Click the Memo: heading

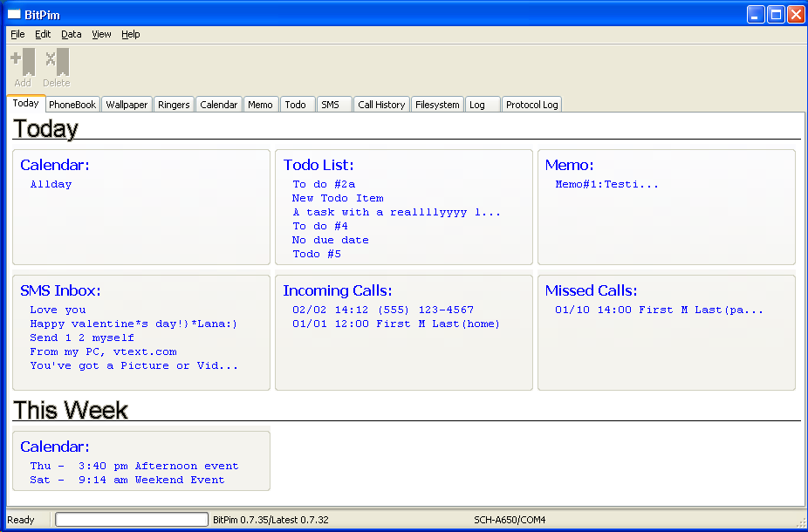click(570, 165)
